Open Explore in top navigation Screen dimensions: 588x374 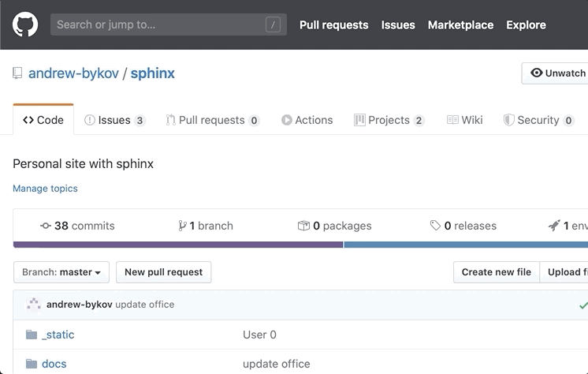[x=526, y=24]
